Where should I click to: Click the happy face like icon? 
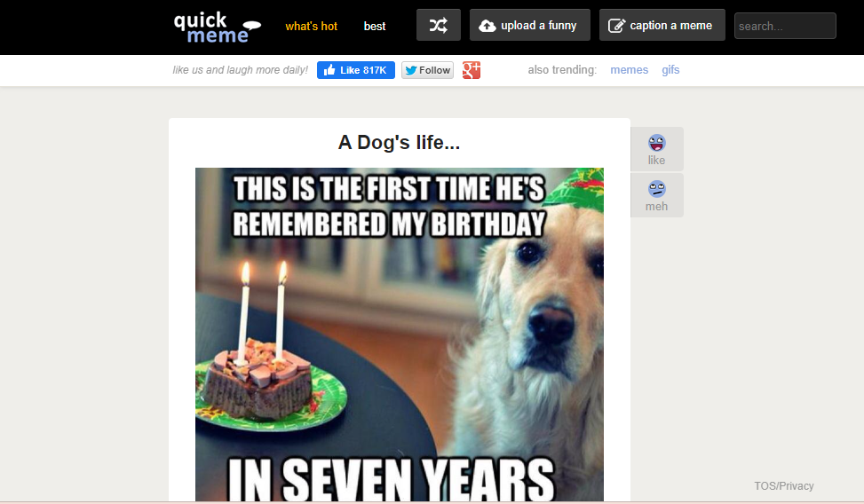click(656, 143)
